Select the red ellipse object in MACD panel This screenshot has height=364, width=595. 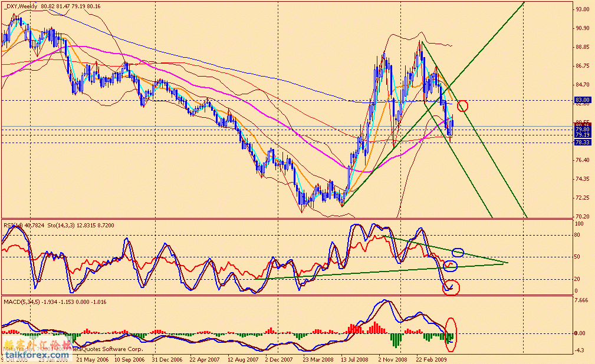point(451,335)
